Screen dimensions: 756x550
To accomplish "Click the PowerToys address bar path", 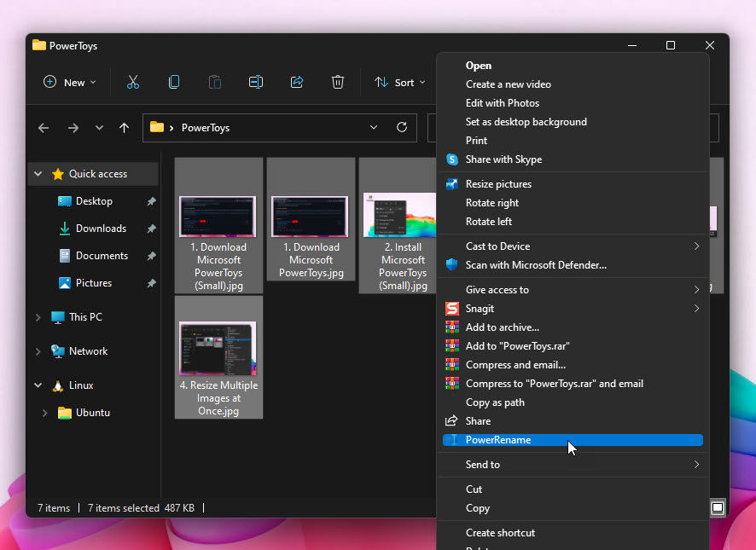I will [206, 128].
